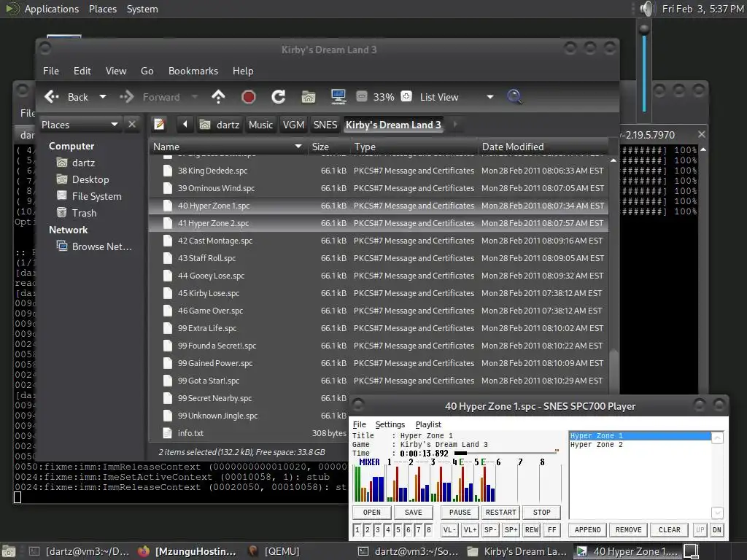The image size is (747, 560).
Task: Open the Places menu in top panel
Action: 103,9
